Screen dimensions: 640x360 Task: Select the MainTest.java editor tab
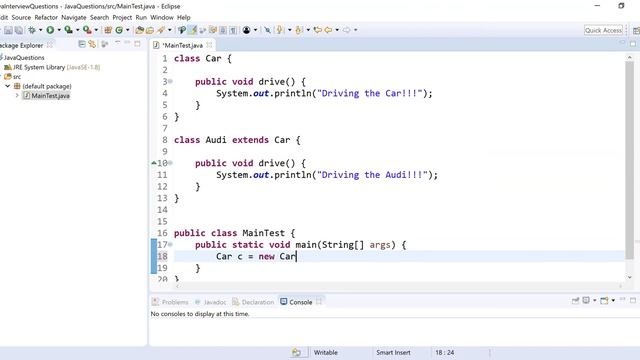[182, 45]
